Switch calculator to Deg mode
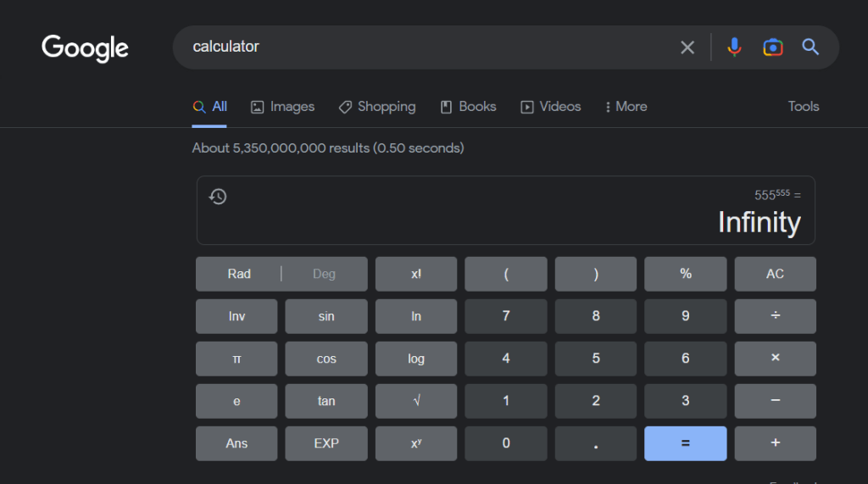 click(x=324, y=274)
